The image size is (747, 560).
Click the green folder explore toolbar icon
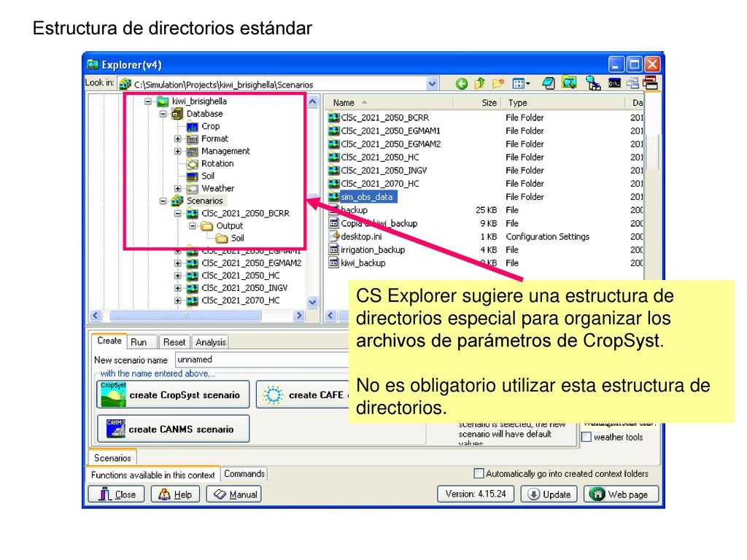569,83
